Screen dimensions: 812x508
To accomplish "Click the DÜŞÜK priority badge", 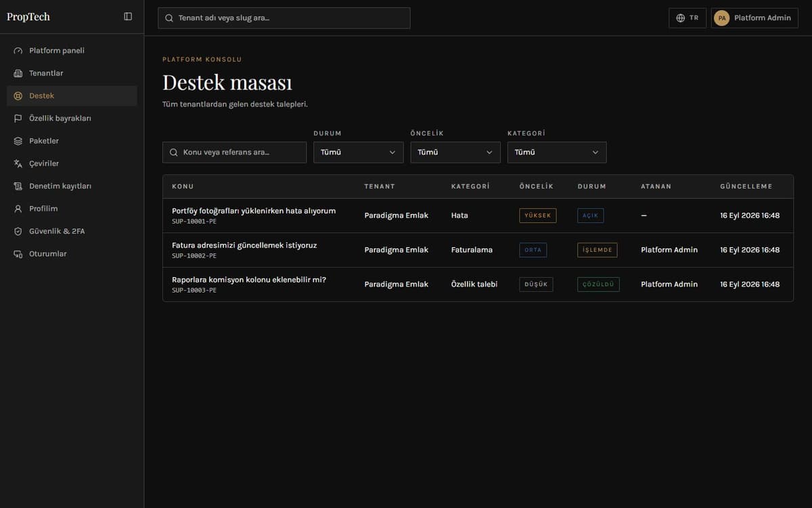I will (x=536, y=284).
